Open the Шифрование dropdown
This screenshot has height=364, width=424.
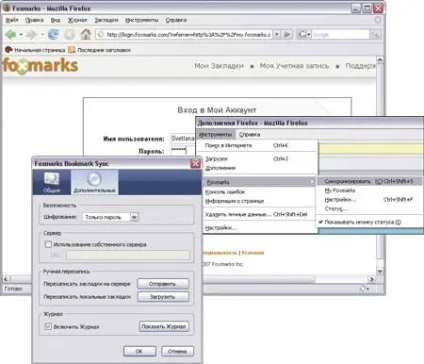pos(111,217)
